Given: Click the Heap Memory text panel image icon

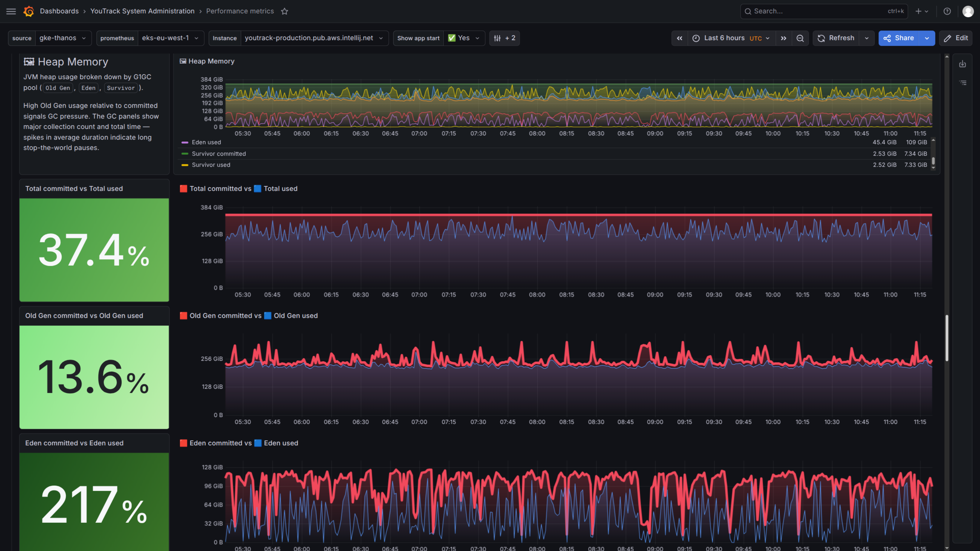Looking at the screenshot, I should [x=29, y=62].
